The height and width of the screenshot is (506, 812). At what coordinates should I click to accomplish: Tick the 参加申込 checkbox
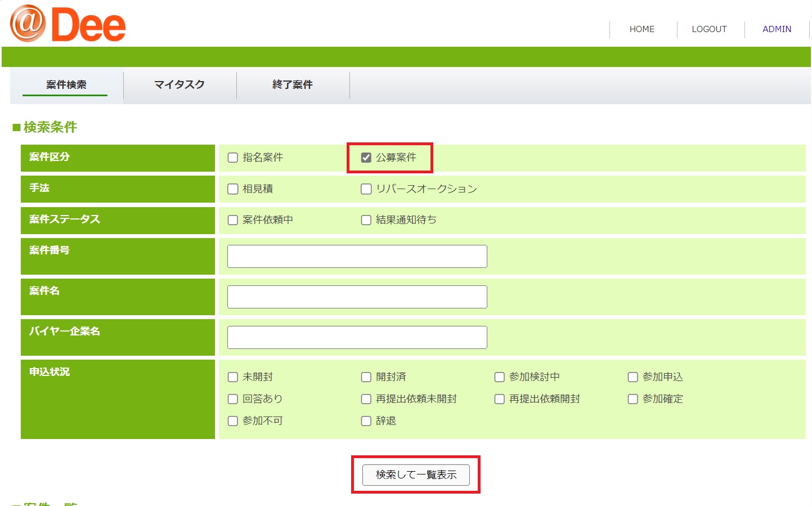point(632,377)
